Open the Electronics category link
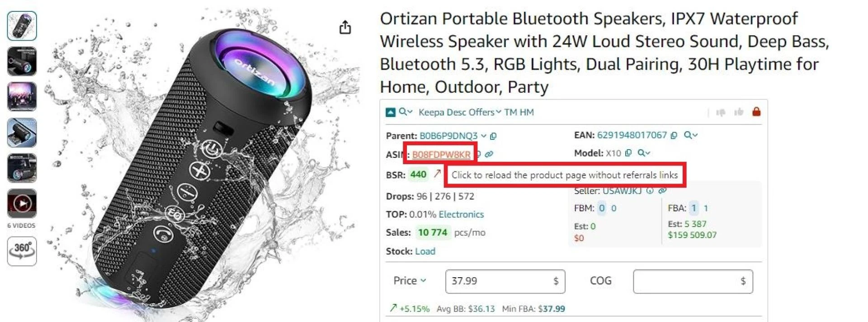Viewport: 868px width, 322px height. click(x=461, y=214)
